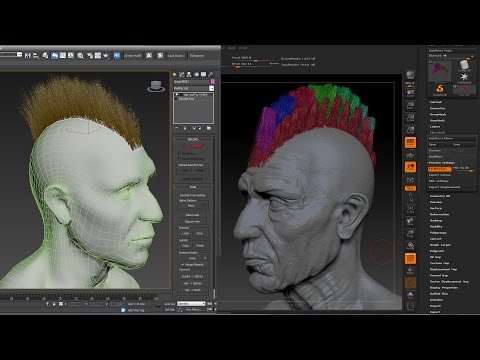Click the Move view icon in ZBrush shelf
Viewport: 480px width, 360px height.
410,221
